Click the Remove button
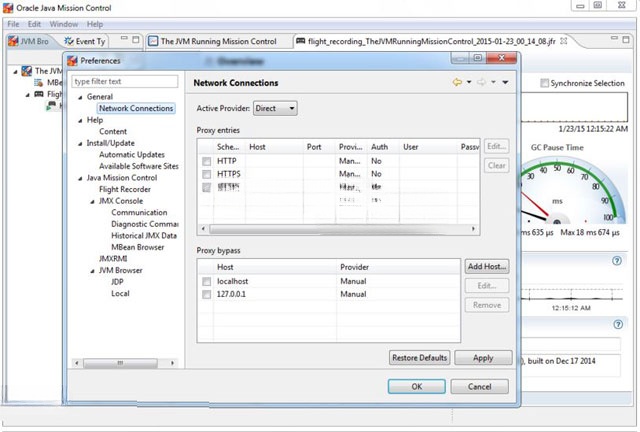The image size is (640, 432). [487, 305]
